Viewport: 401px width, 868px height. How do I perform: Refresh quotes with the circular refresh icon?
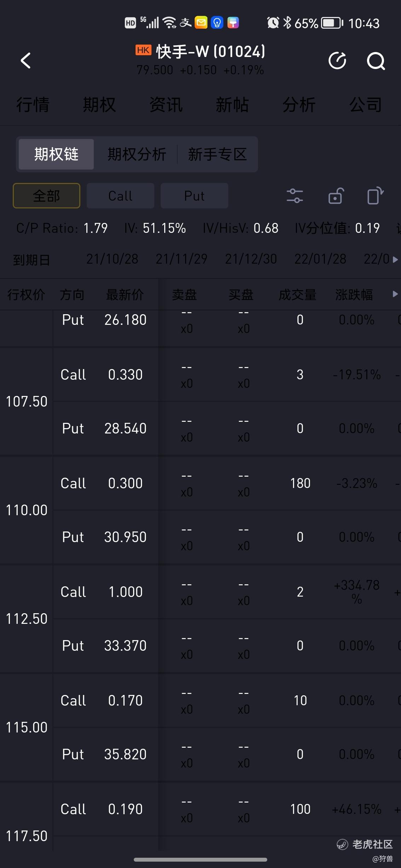click(337, 61)
